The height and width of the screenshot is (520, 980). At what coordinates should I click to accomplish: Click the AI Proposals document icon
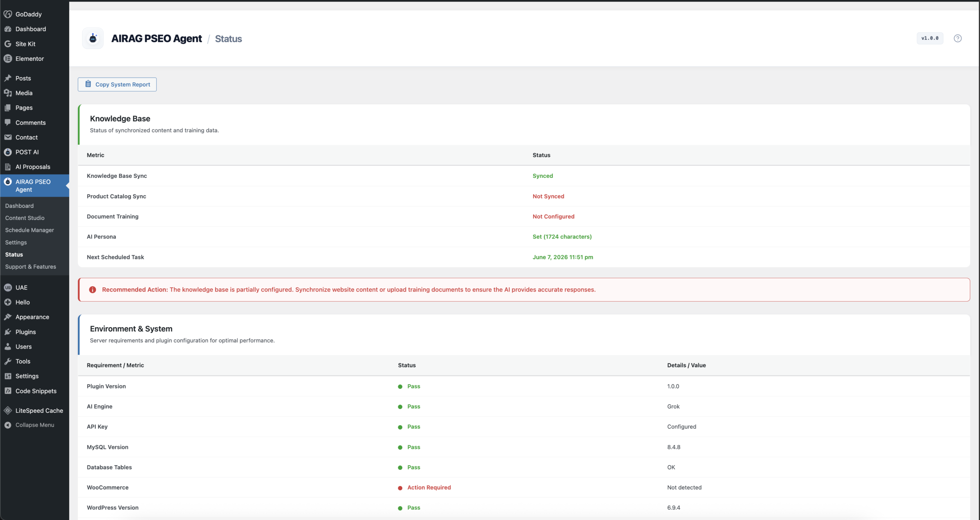tap(8, 167)
